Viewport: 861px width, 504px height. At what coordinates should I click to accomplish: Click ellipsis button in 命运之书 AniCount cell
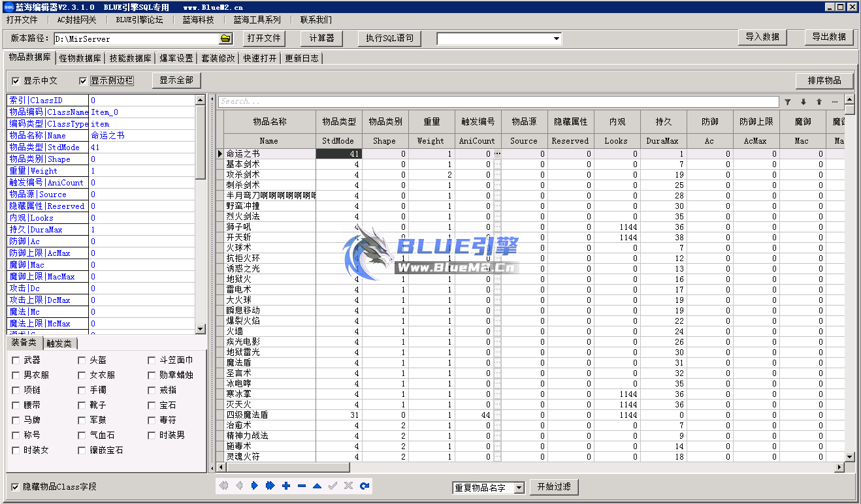pos(498,153)
